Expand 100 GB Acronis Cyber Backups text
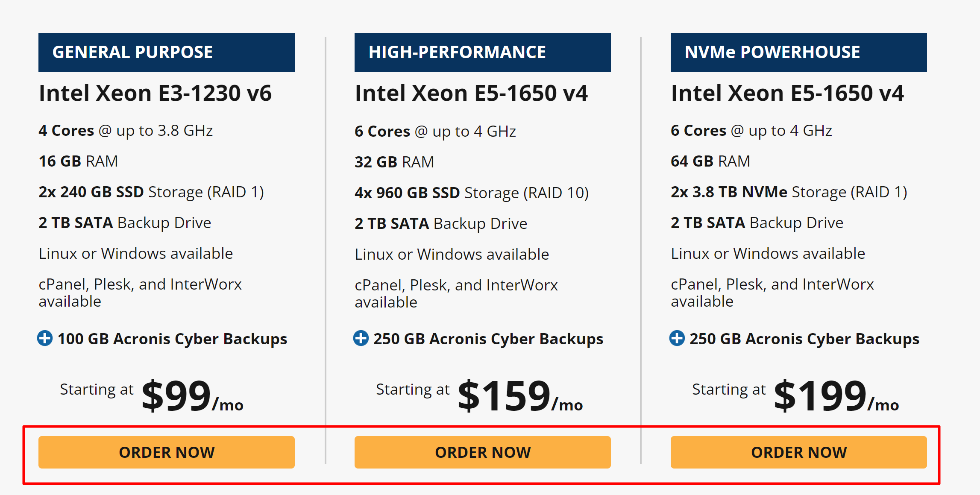This screenshot has width=980, height=495. tap(172, 339)
